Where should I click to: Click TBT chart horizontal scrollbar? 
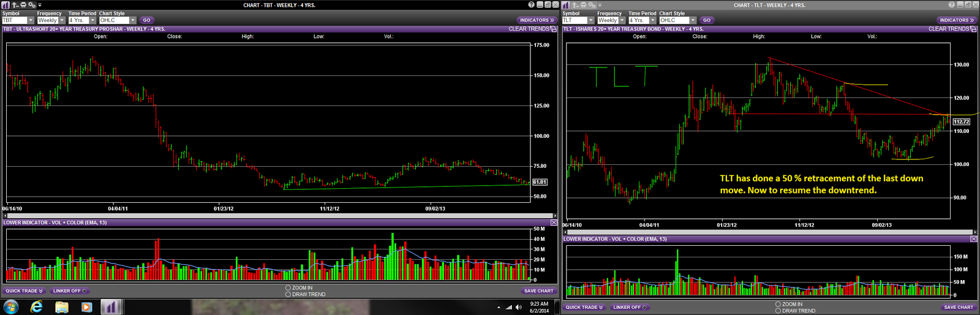(x=279, y=216)
